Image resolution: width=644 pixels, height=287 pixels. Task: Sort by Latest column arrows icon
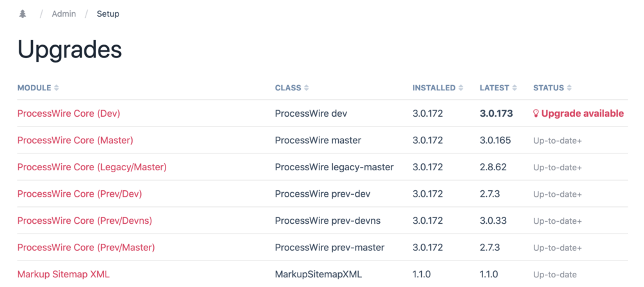(x=515, y=88)
